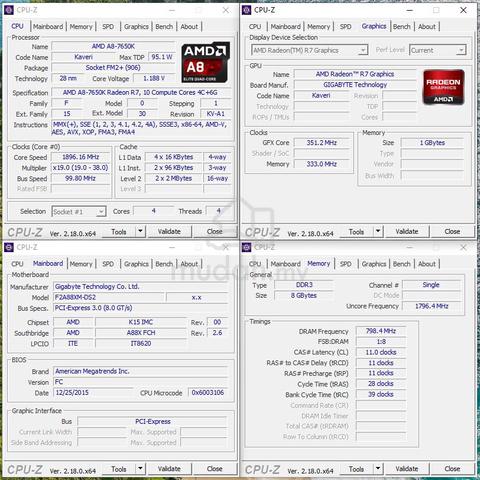Click CPU-Z app icon in CPU window titlebar
This screenshot has width=480, height=480.
(x=9, y=10)
